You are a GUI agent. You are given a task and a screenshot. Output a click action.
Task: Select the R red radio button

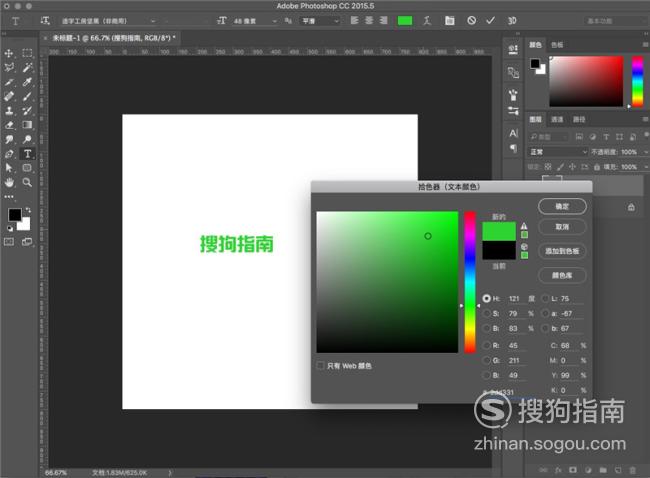tap(487, 345)
